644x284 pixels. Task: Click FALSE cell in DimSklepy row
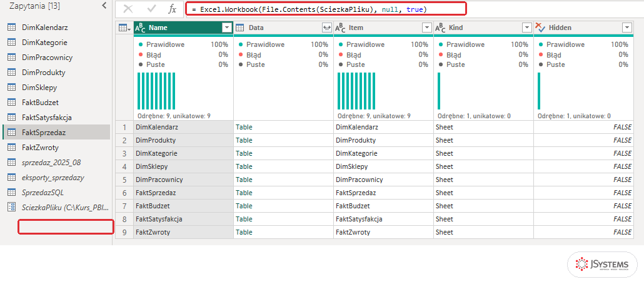(583, 166)
